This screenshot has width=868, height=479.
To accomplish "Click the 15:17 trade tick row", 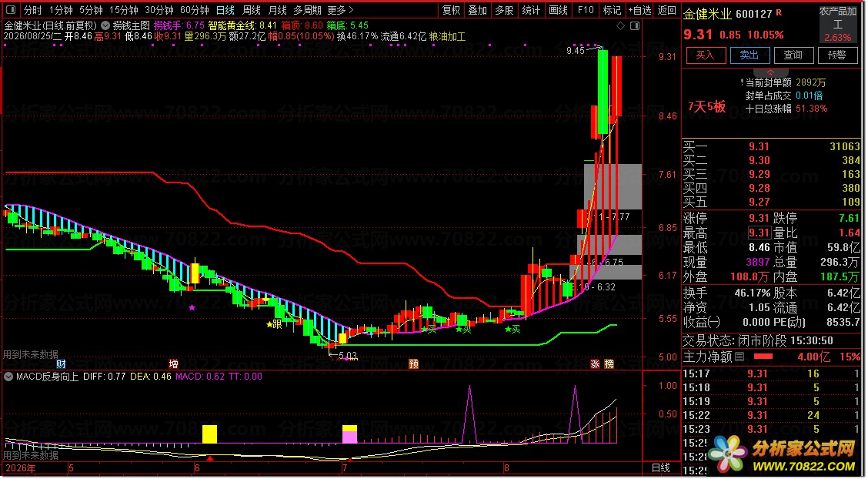I will click(772, 373).
